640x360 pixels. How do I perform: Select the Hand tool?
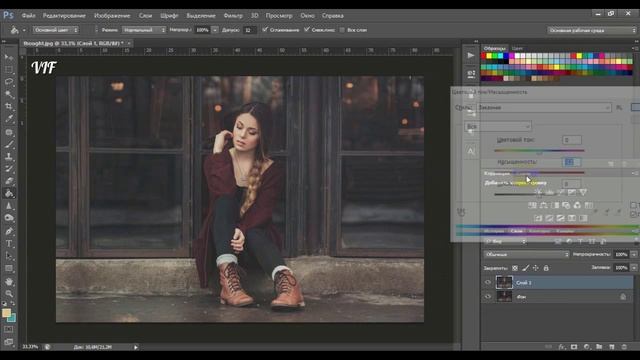[x=9, y=282]
